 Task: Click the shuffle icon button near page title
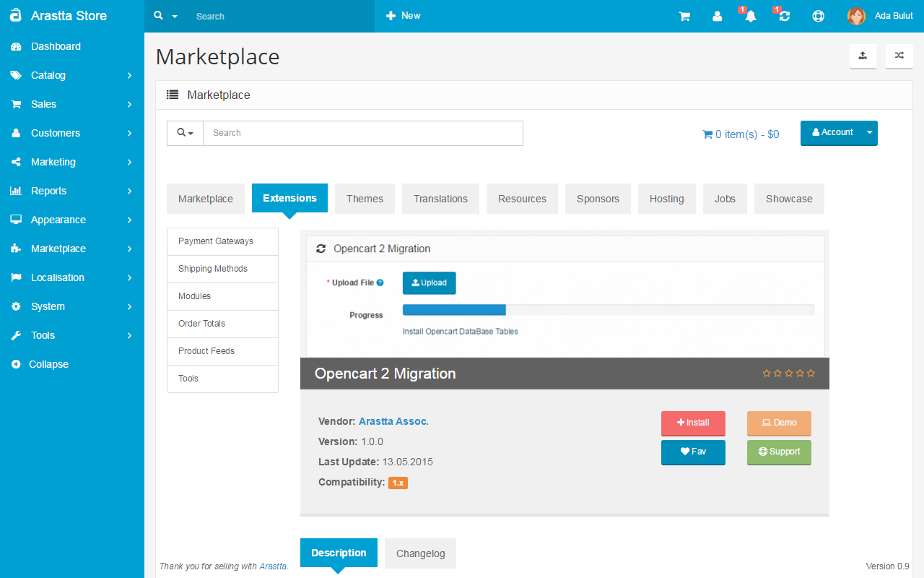899,56
